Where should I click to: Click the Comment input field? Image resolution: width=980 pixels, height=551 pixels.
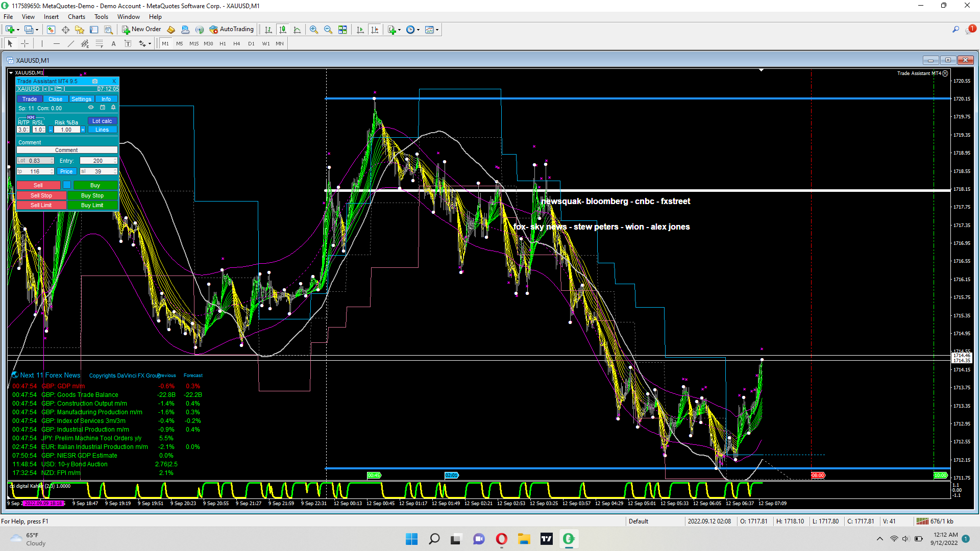coord(67,150)
